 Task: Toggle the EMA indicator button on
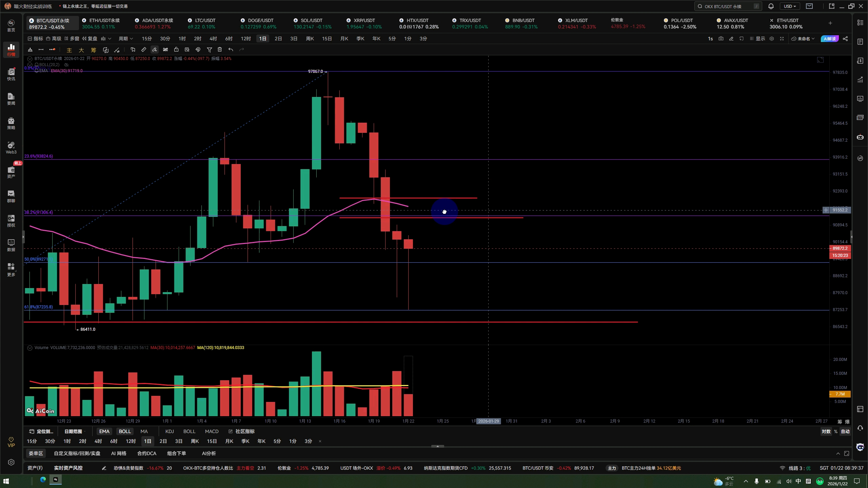click(104, 431)
